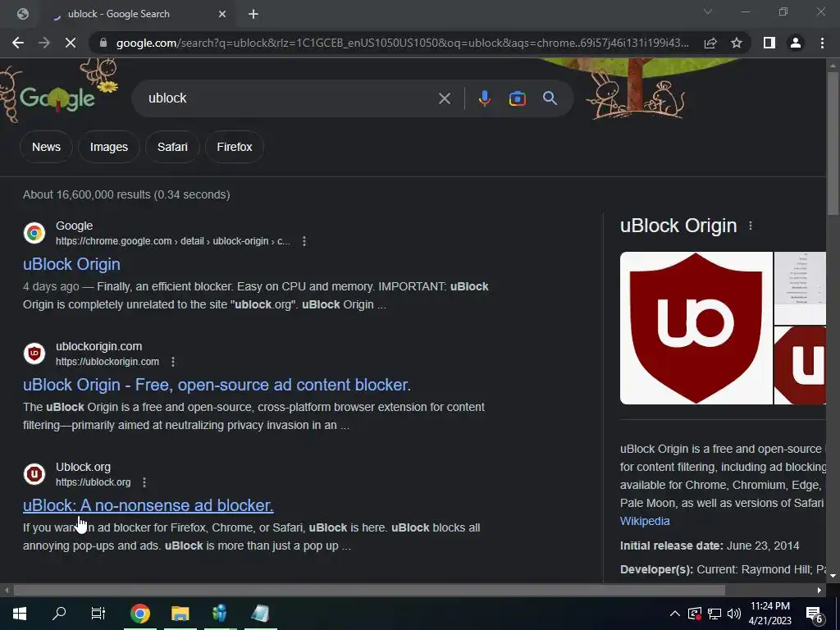This screenshot has width=840, height=630.
Task: Switch to Chrome in the taskbar
Action: [139, 614]
